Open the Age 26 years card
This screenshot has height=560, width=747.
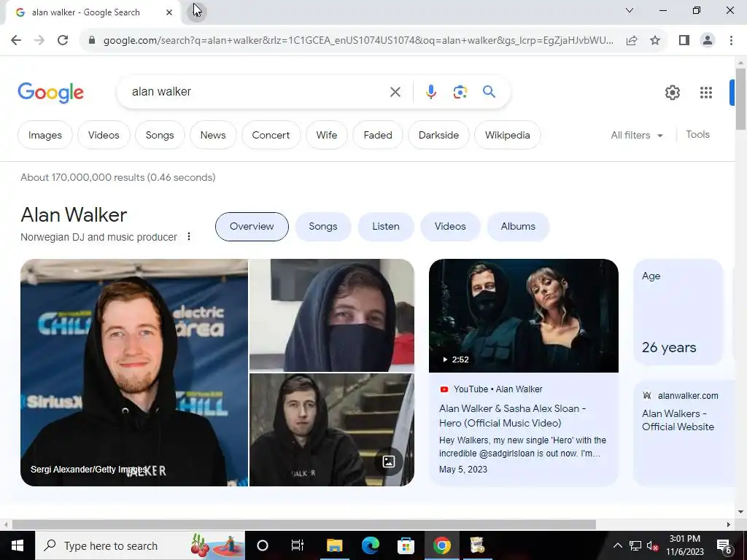(678, 312)
